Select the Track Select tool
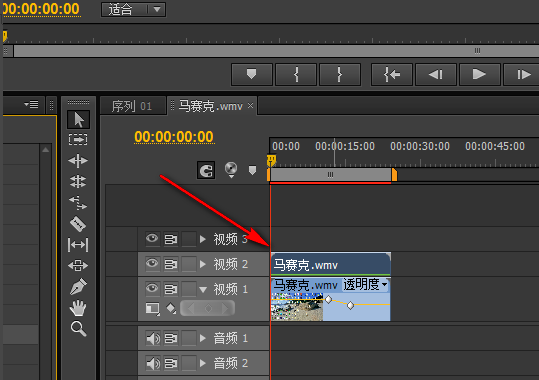 [78, 140]
